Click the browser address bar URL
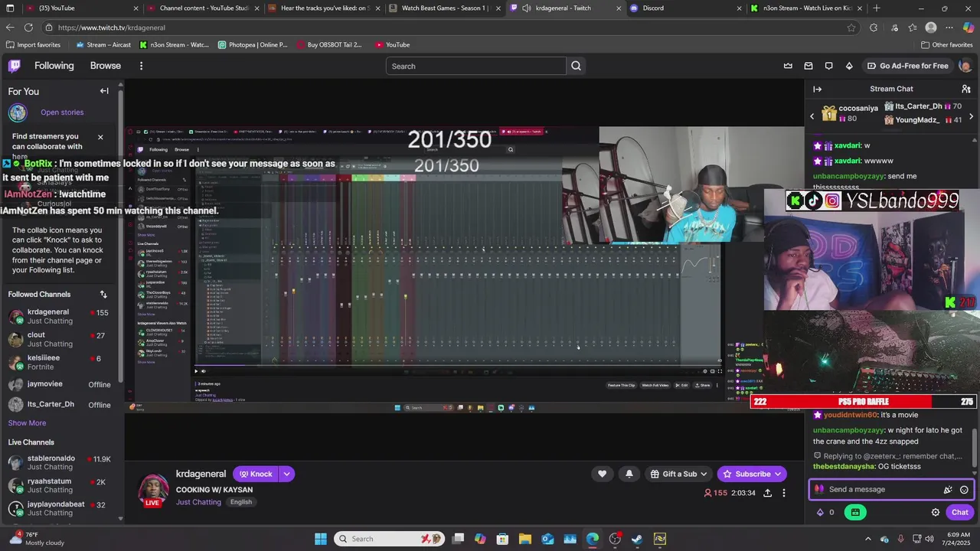The width and height of the screenshot is (980, 551). [112, 28]
